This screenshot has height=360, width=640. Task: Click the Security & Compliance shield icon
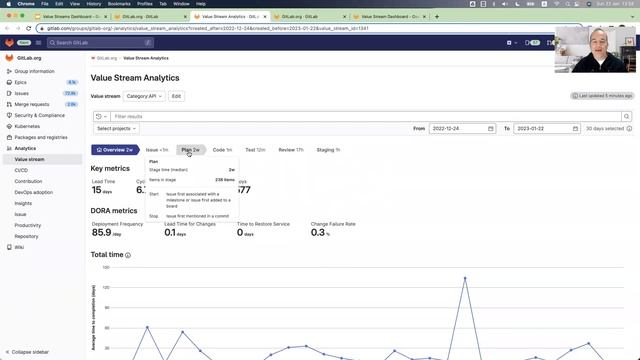(9, 115)
